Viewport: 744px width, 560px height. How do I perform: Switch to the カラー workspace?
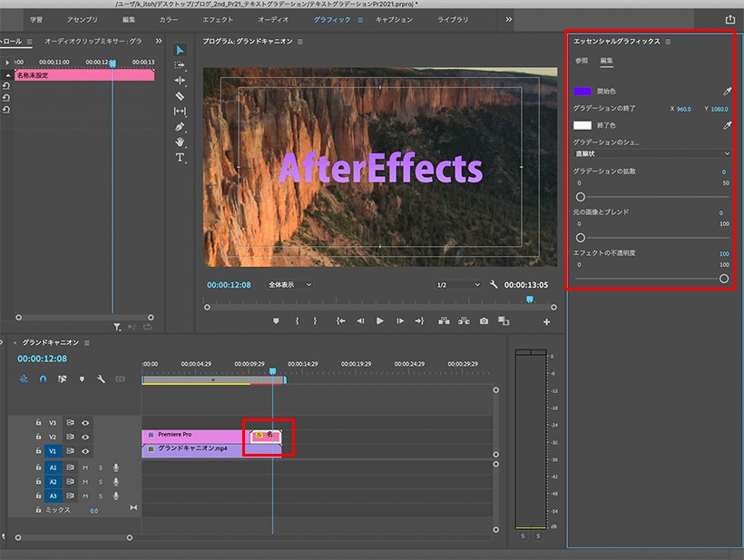coord(169,20)
